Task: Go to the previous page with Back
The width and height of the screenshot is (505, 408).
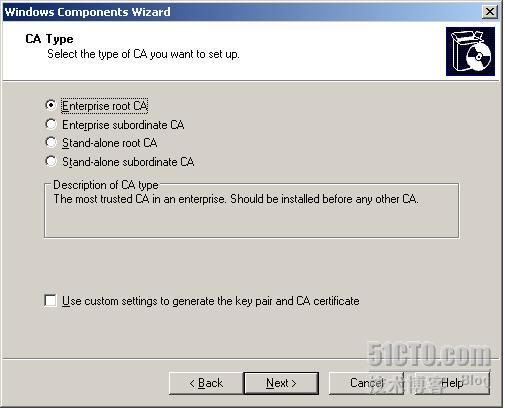Action: 206,383
